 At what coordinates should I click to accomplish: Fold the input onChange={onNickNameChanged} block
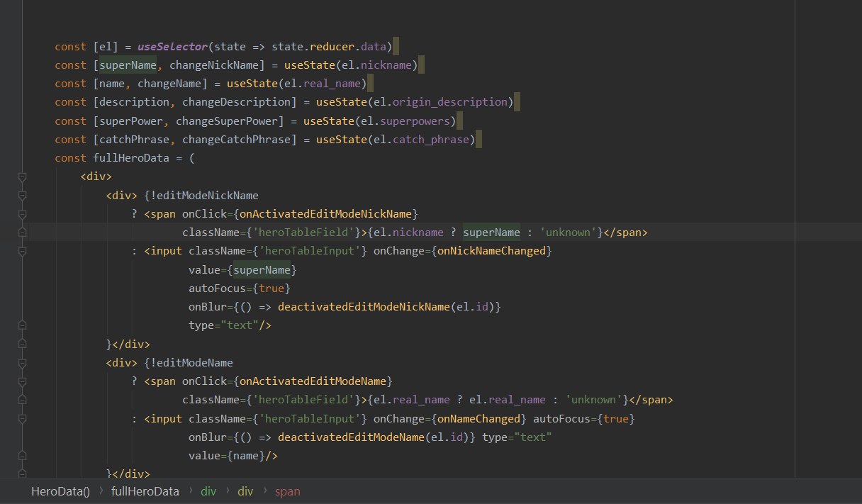click(x=22, y=251)
